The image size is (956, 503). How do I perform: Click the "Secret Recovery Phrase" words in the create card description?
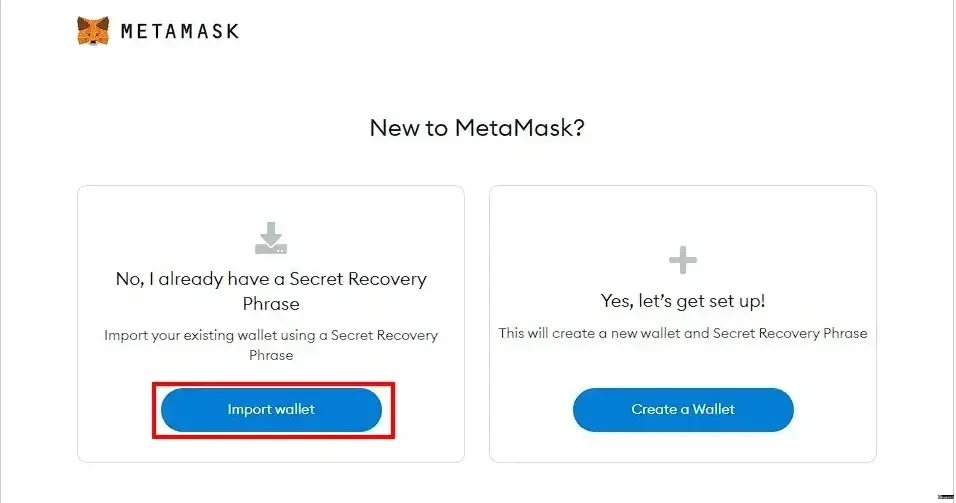[790, 333]
